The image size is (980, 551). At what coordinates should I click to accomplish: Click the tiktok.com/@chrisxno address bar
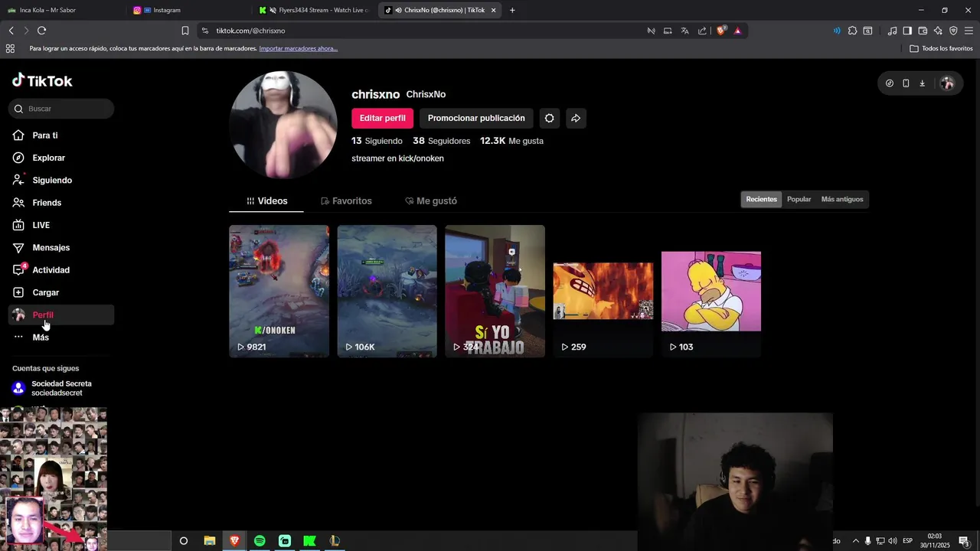pos(421,31)
